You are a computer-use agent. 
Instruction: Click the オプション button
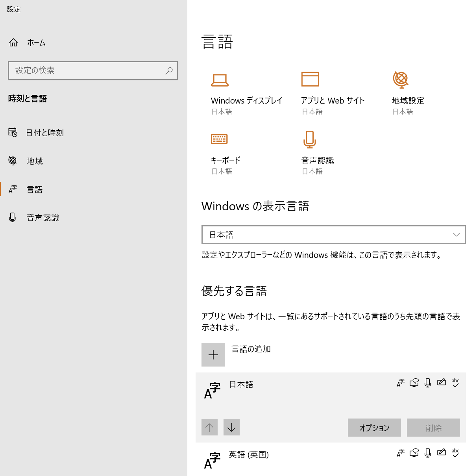point(374,428)
